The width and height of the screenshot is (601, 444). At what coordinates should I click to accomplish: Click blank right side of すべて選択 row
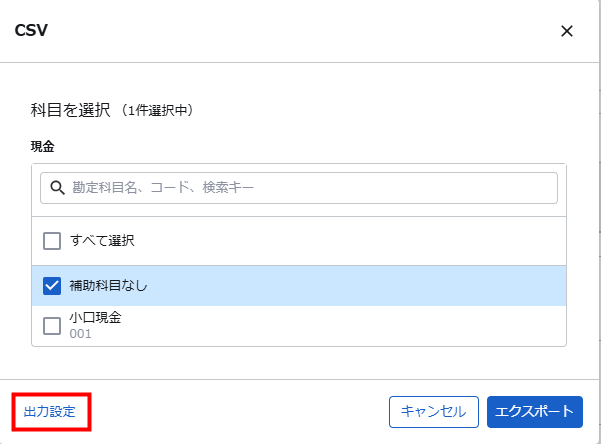(x=400, y=241)
